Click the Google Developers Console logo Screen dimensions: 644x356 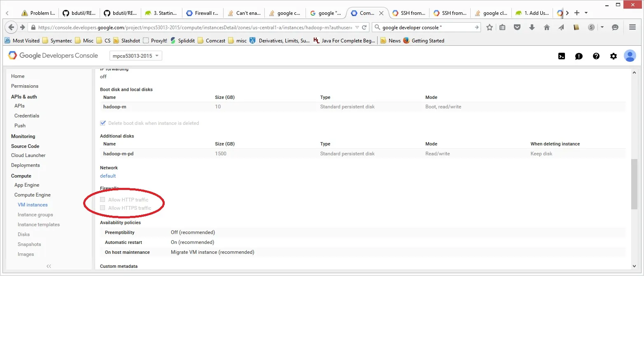(x=53, y=56)
